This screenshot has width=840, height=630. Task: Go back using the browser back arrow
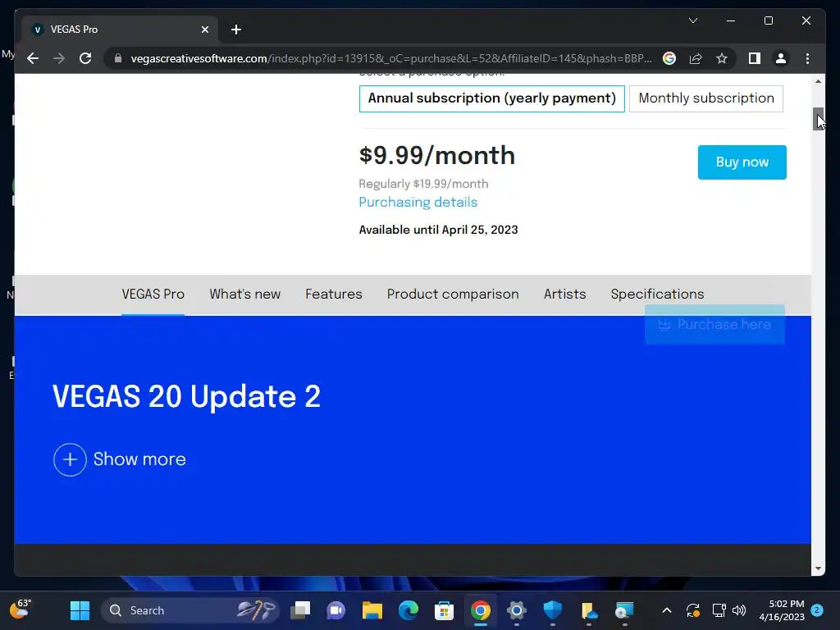pos(33,58)
